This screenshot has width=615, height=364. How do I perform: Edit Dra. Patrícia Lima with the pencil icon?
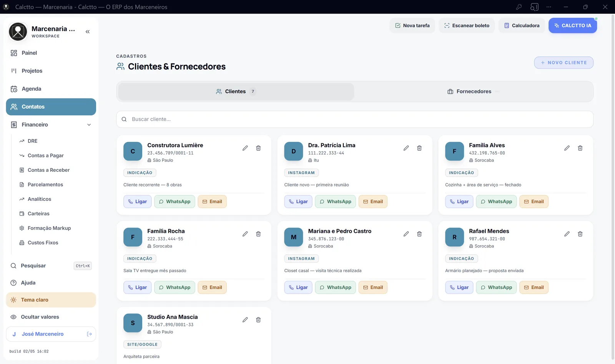pyautogui.click(x=406, y=148)
